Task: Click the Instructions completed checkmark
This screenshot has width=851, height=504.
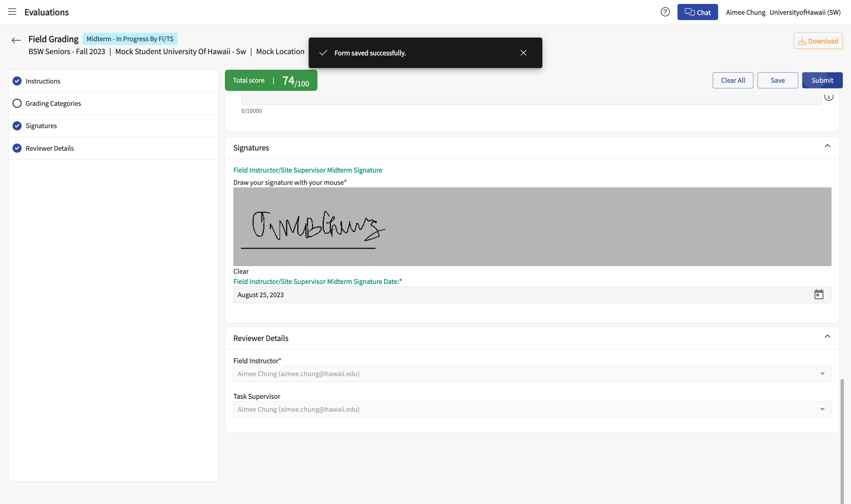Action: [17, 81]
